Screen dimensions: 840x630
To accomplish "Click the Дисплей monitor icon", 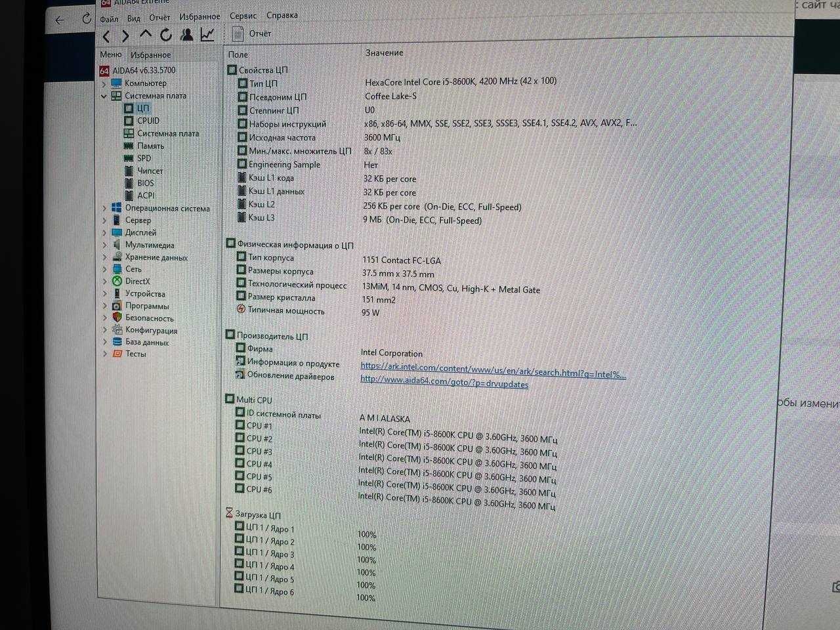I will pos(117,232).
